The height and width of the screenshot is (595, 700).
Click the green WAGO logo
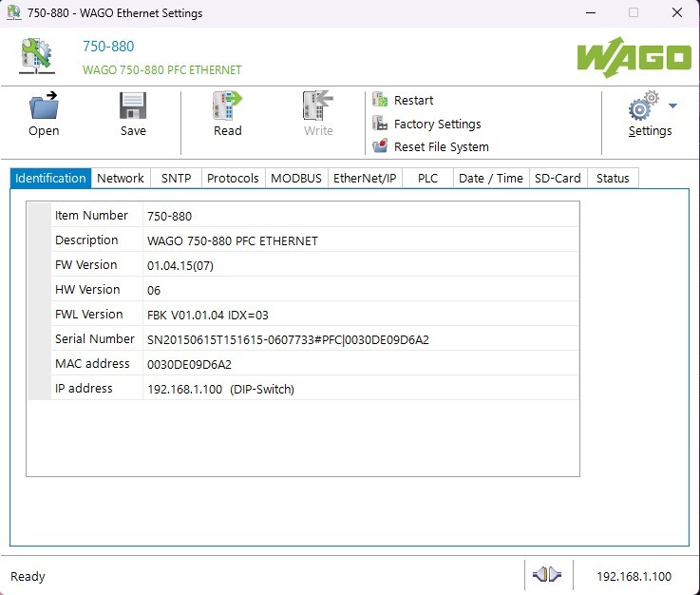[634, 57]
